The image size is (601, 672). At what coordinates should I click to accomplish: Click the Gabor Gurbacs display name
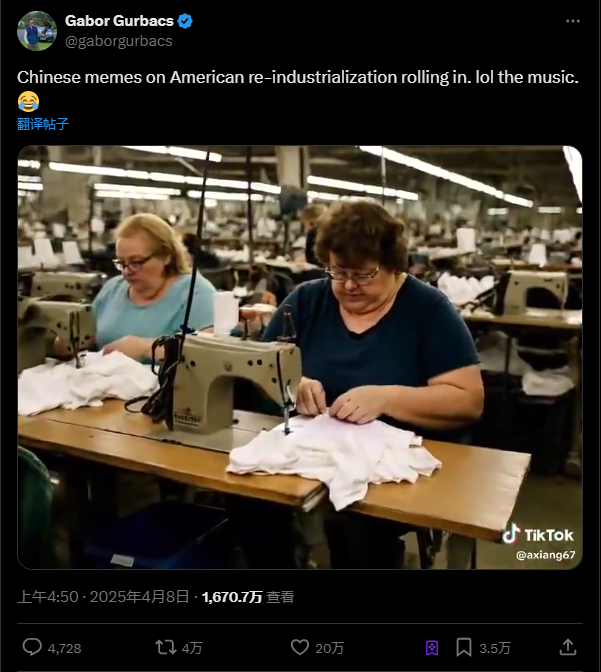[119, 21]
